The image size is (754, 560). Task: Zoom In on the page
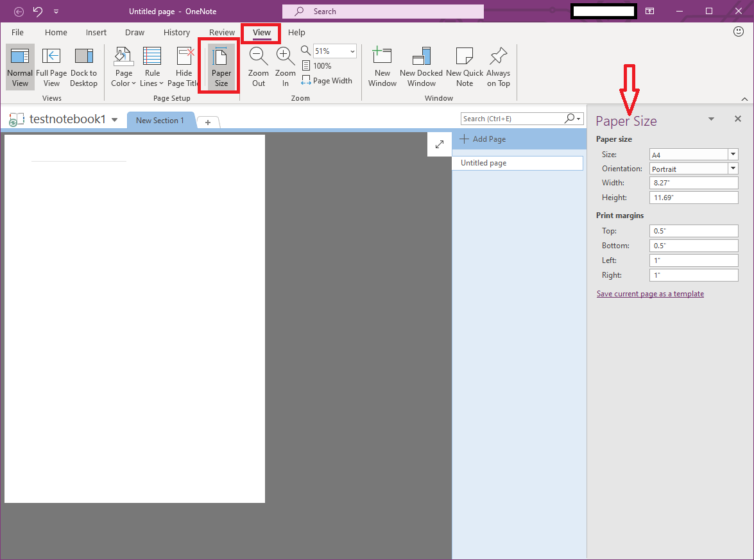tap(285, 67)
